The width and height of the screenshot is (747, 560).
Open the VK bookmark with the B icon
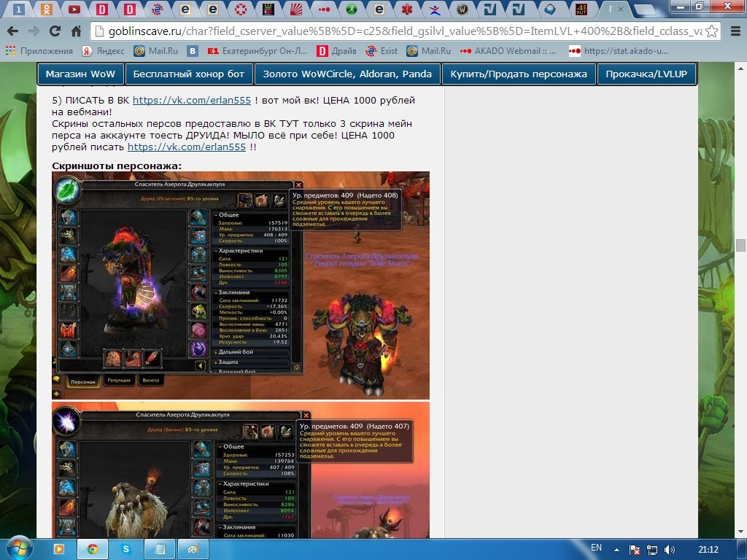pos(193,50)
